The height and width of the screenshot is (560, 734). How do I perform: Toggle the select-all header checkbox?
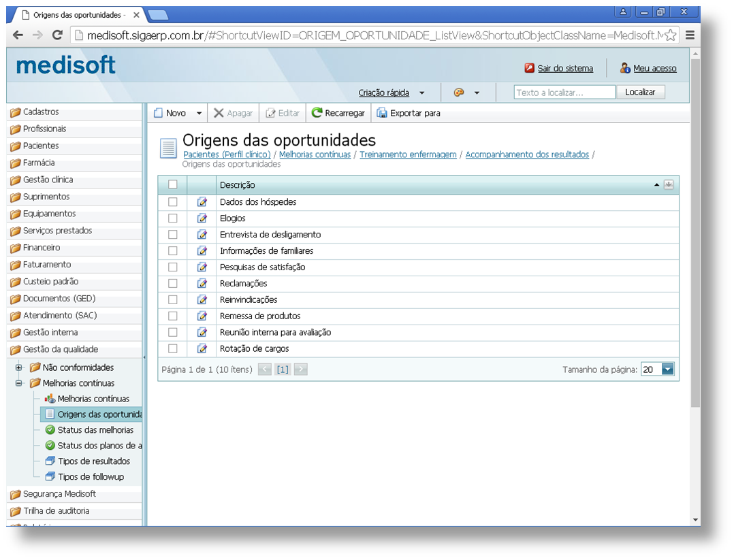173,184
